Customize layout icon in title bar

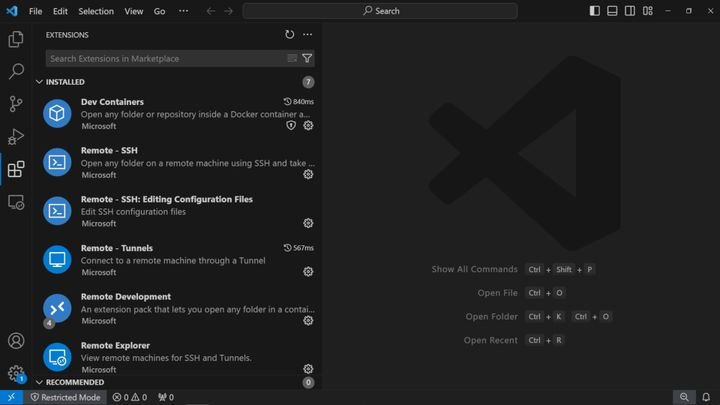tap(648, 11)
